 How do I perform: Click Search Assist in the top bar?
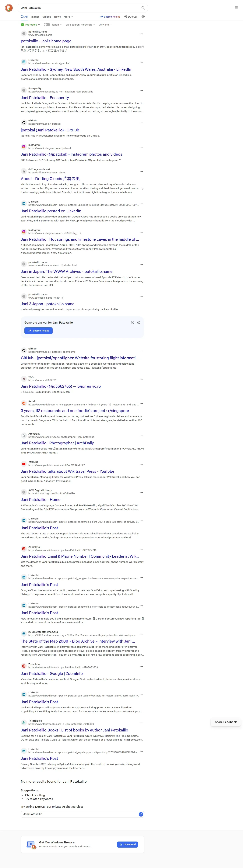[110, 16]
